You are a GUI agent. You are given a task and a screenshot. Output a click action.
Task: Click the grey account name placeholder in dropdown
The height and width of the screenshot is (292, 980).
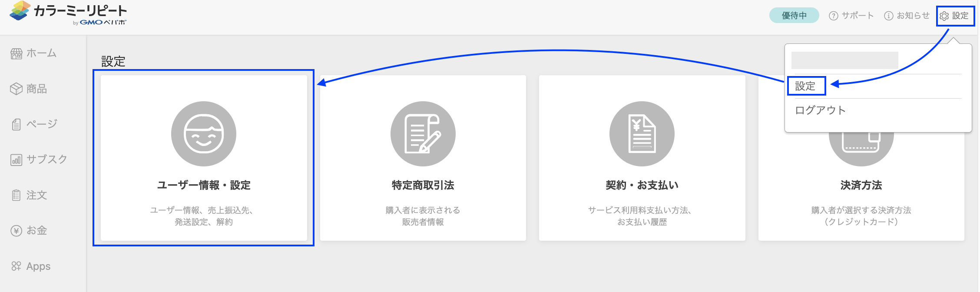pyautogui.click(x=844, y=60)
